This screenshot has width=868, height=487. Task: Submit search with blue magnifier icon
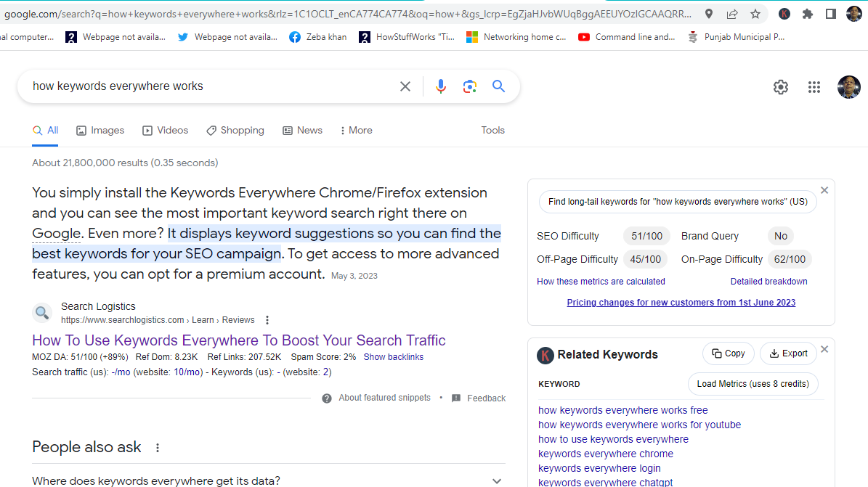pyautogui.click(x=499, y=86)
